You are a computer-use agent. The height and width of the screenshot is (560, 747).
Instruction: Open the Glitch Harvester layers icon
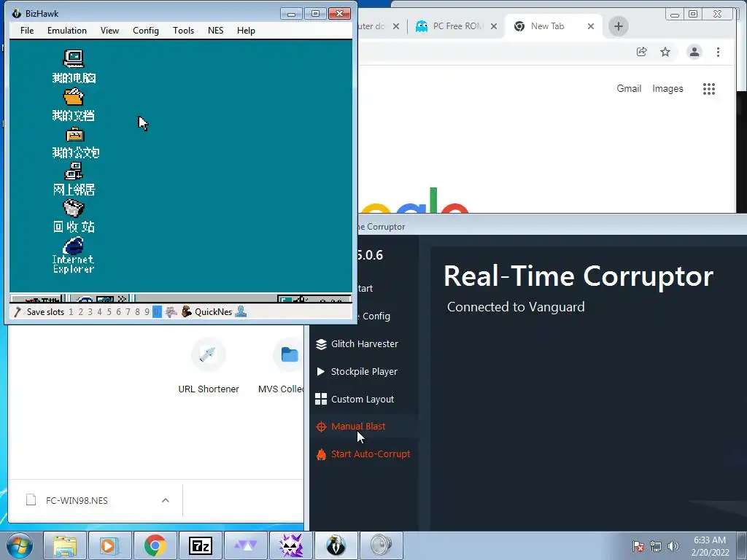pos(321,344)
